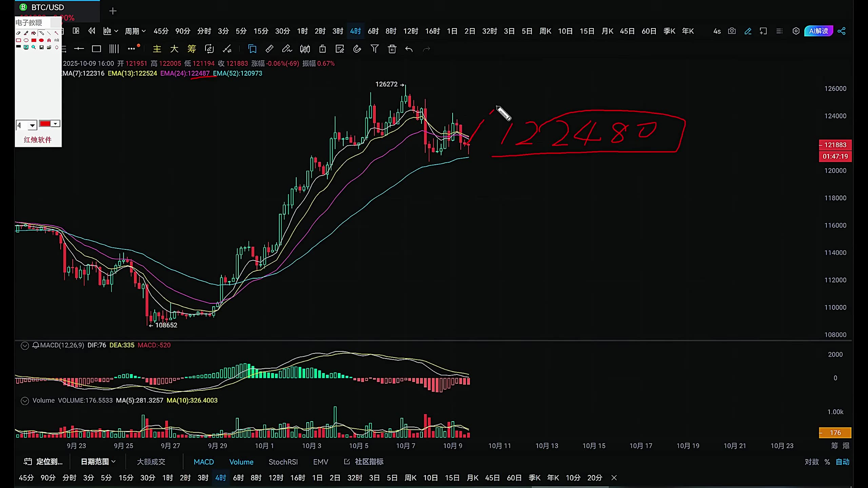Image resolution: width=868 pixels, height=488 pixels.
Task: Open the pen line width dropdown
Action: [32, 125]
